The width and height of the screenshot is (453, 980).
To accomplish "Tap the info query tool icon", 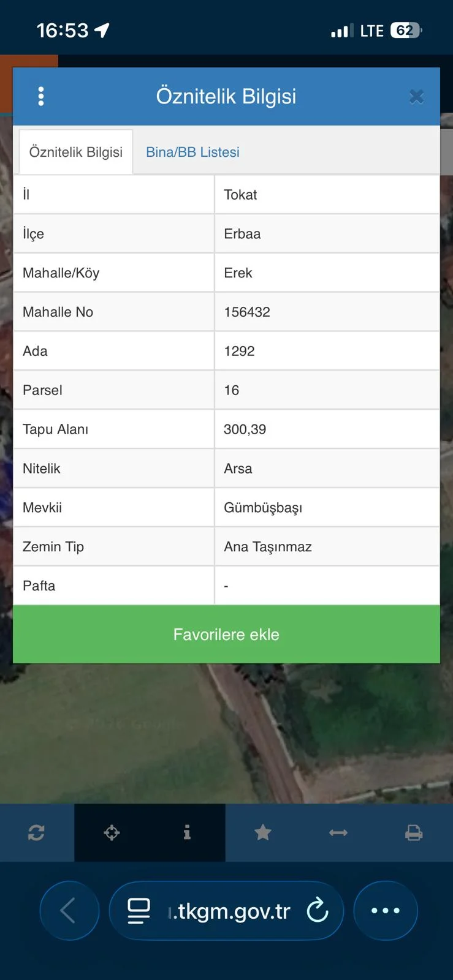I will tap(187, 832).
